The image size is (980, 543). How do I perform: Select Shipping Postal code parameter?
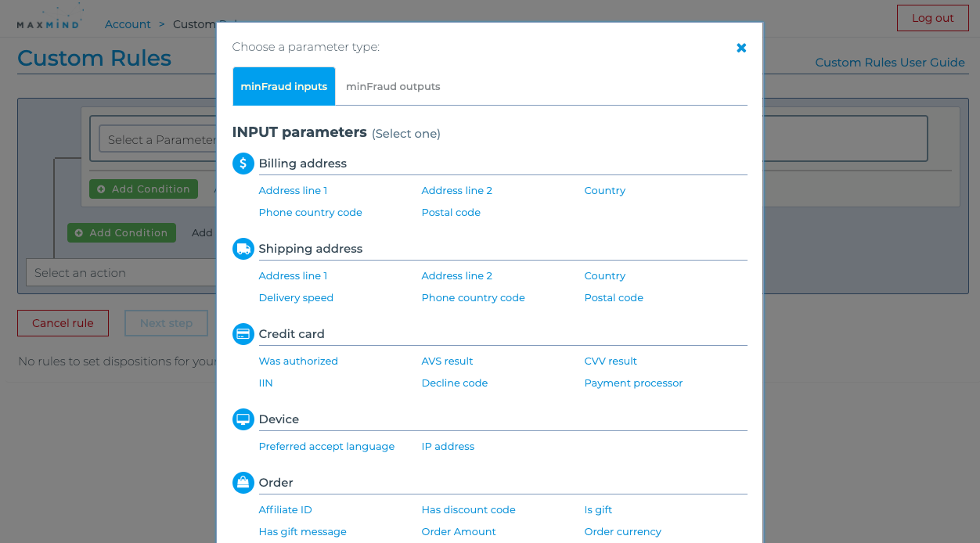click(614, 297)
